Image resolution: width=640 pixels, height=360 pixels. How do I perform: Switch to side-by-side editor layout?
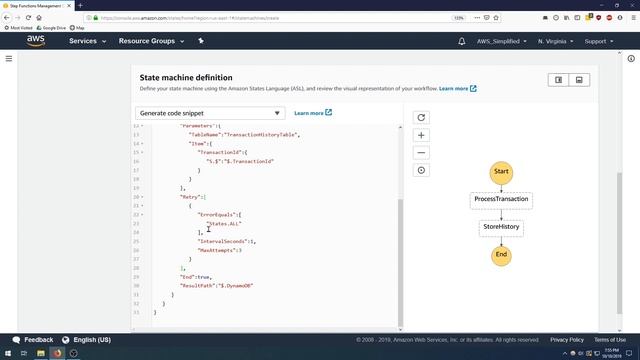(558, 80)
